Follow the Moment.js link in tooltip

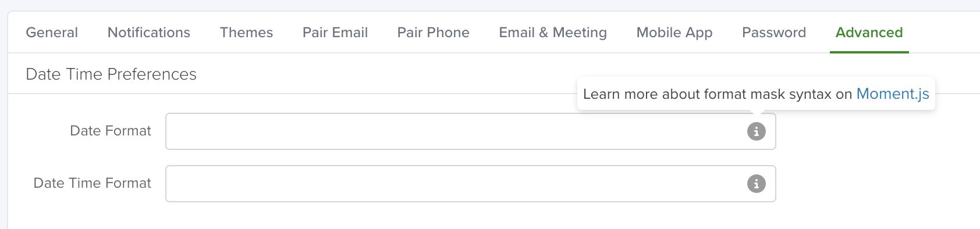coord(893,94)
